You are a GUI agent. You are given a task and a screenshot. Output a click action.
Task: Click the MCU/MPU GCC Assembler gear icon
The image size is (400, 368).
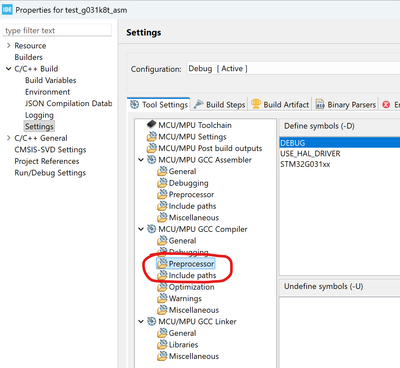point(152,160)
